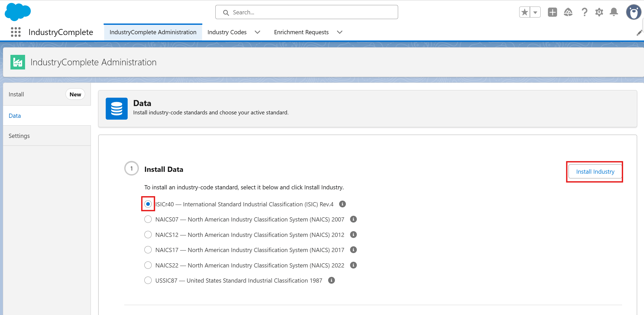644x315 pixels.
Task: Expand the Enrichment Requests tab chevron
Action: click(x=340, y=32)
